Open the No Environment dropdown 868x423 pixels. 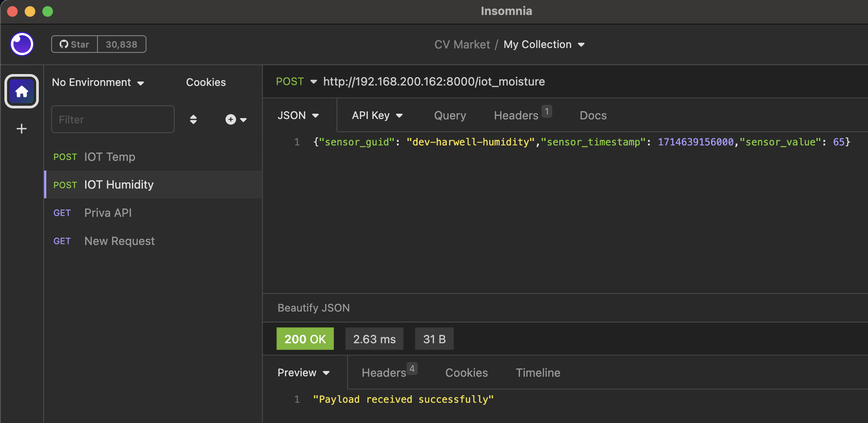tap(98, 82)
